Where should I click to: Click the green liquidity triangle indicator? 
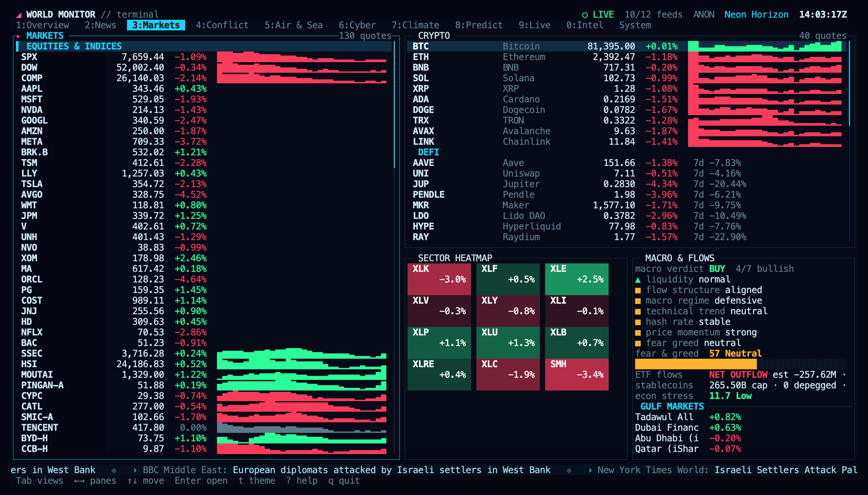coord(638,280)
